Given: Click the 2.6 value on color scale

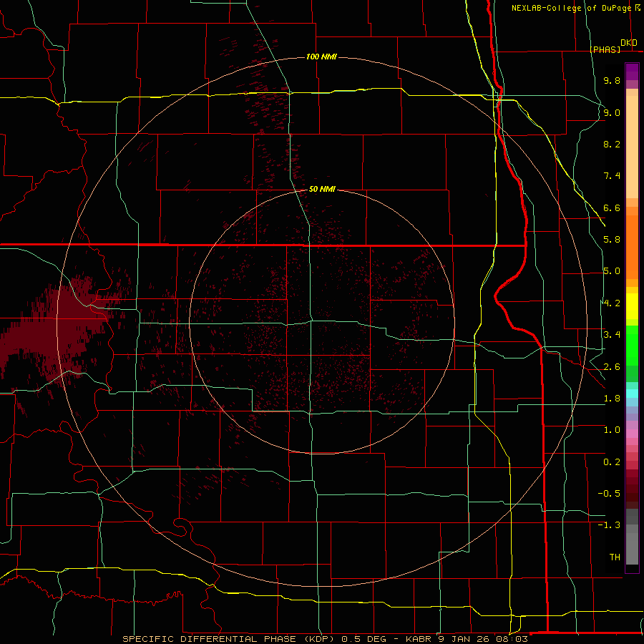Looking at the screenshot, I should (x=612, y=367).
